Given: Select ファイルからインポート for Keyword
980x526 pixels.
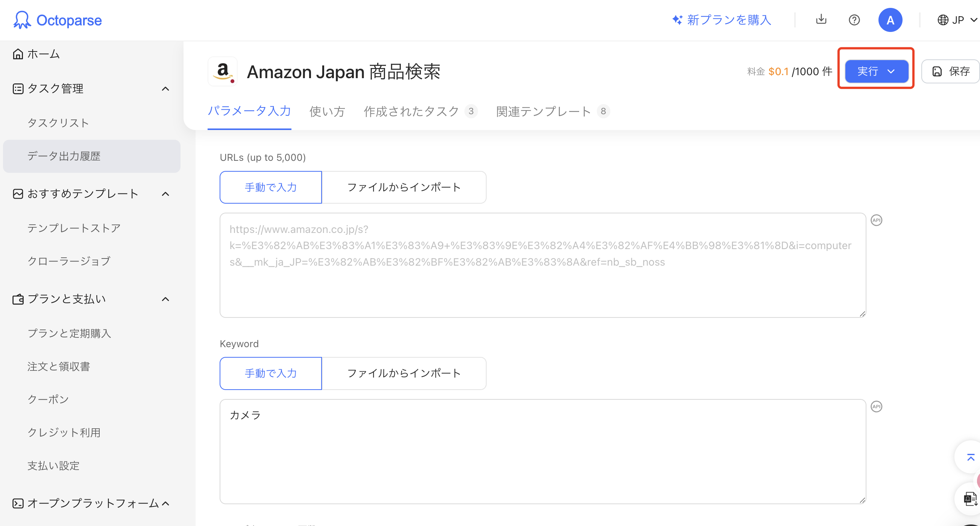Looking at the screenshot, I should (x=404, y=373).
